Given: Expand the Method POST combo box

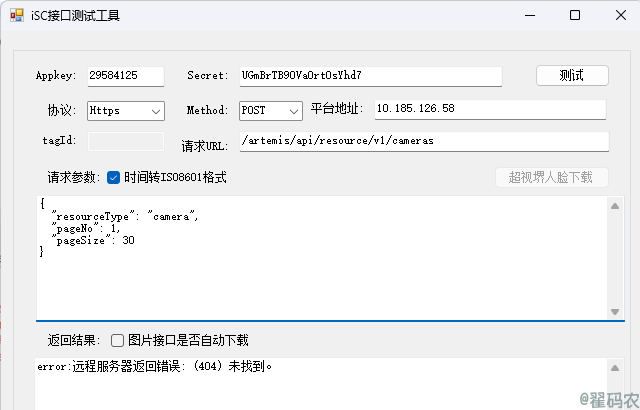Looking at the screenshot, I should (271, 111).
